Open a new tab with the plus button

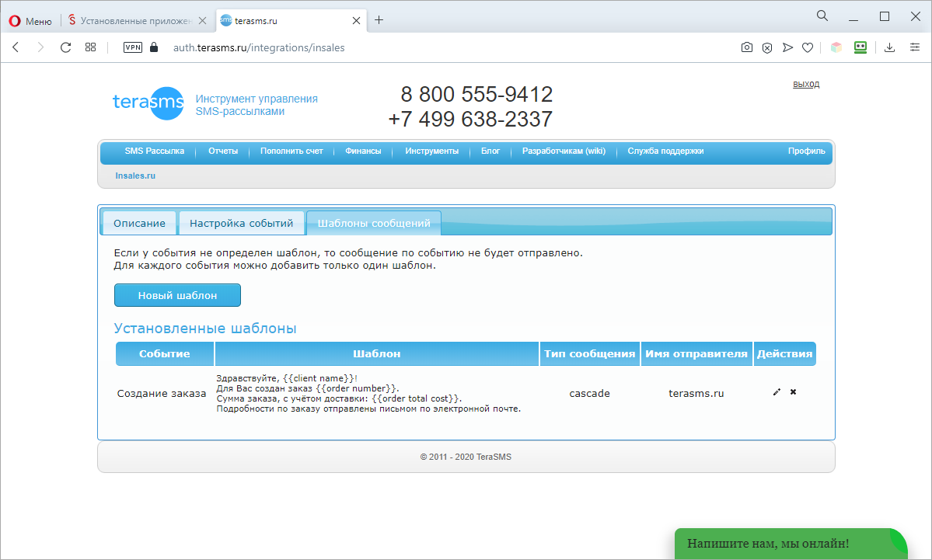pos(379,20)
